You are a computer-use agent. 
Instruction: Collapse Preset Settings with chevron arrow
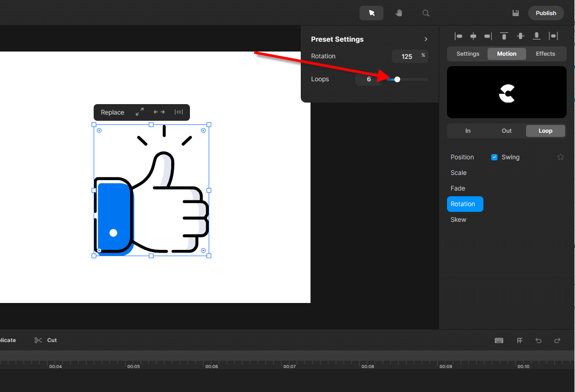click(x=426, y=39)
